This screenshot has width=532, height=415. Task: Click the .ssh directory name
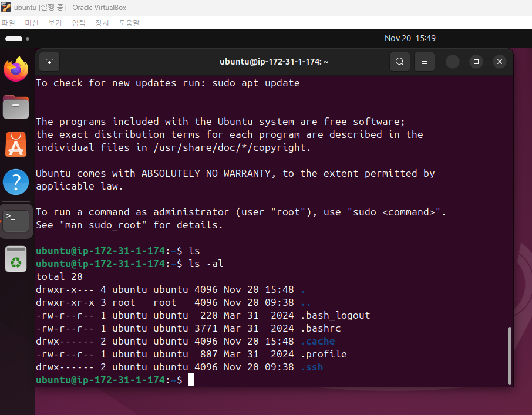(312, 367)
